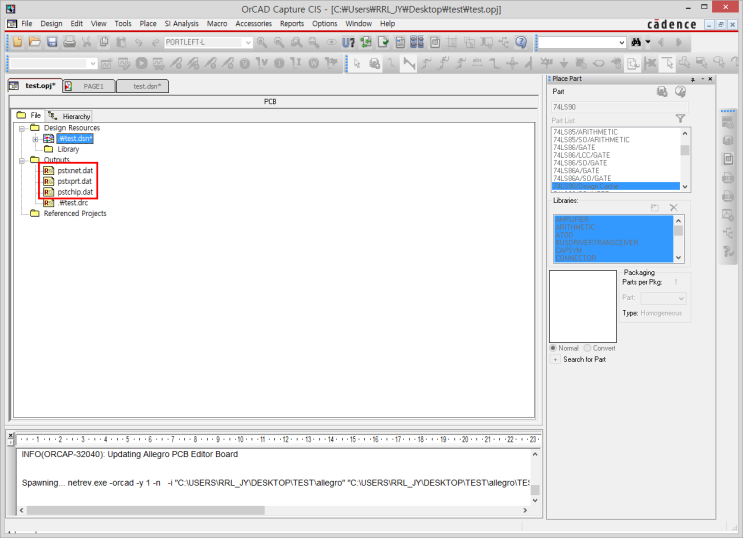Open the empty simulation profile dropdown
The image size is (743, 538).
(x=93, y=63)
